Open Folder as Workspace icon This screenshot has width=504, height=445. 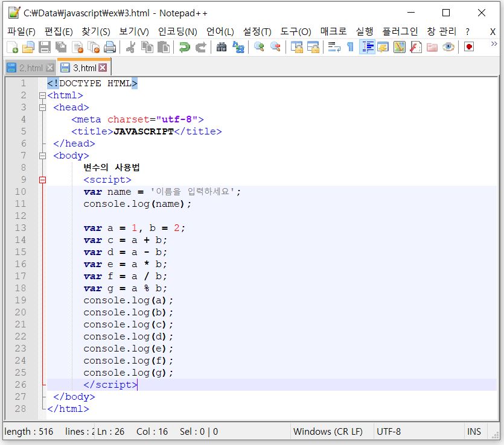coord(432,47)
